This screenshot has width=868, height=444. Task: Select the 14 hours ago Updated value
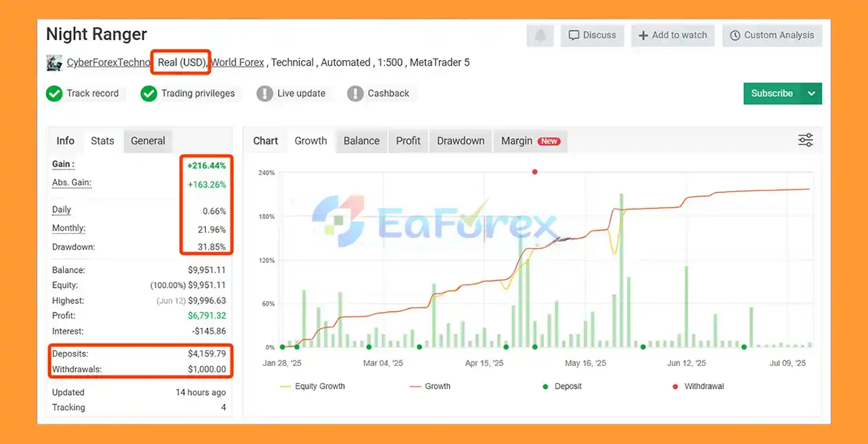click(x=201, y=392)
